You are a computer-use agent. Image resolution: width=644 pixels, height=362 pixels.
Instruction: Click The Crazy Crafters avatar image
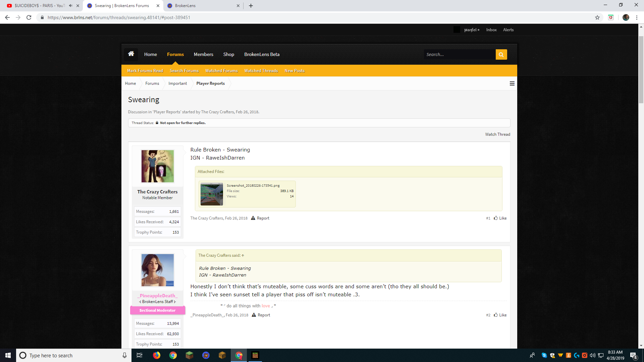click(x=158, y=166)
